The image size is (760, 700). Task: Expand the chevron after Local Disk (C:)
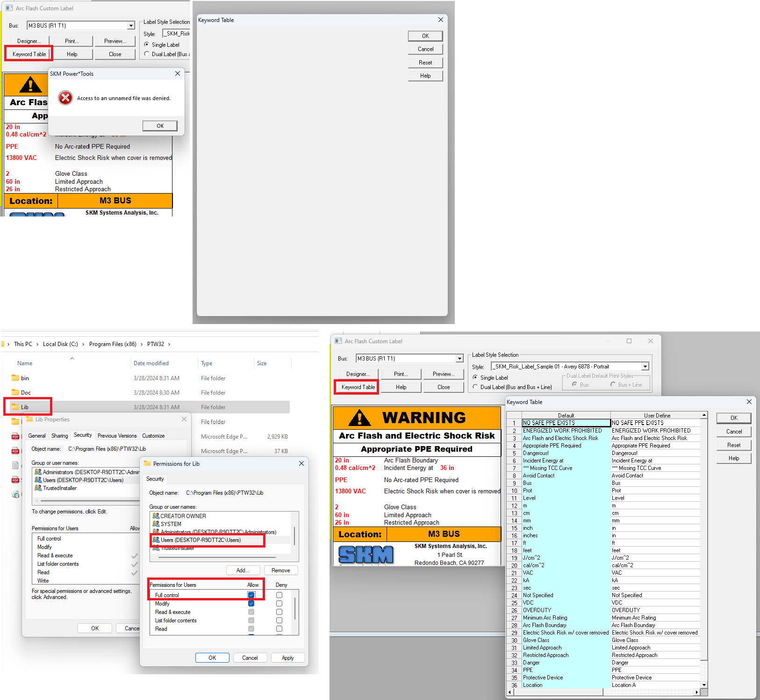pos(83,344)
